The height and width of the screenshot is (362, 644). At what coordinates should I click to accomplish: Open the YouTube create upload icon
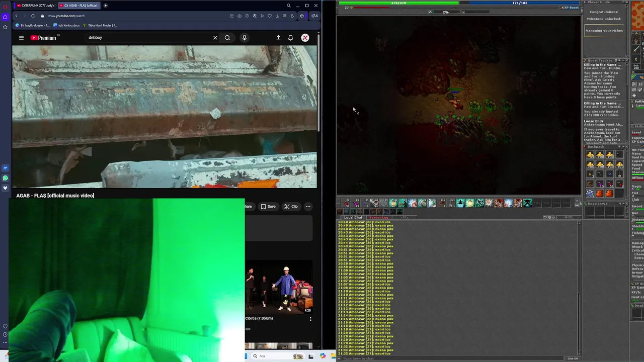(x=278, y=38)
